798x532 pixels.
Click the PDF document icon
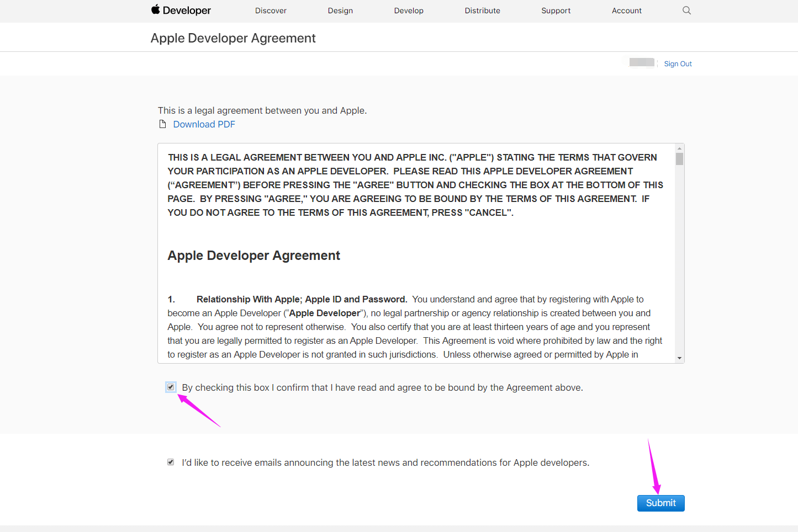tap(162, 124)
